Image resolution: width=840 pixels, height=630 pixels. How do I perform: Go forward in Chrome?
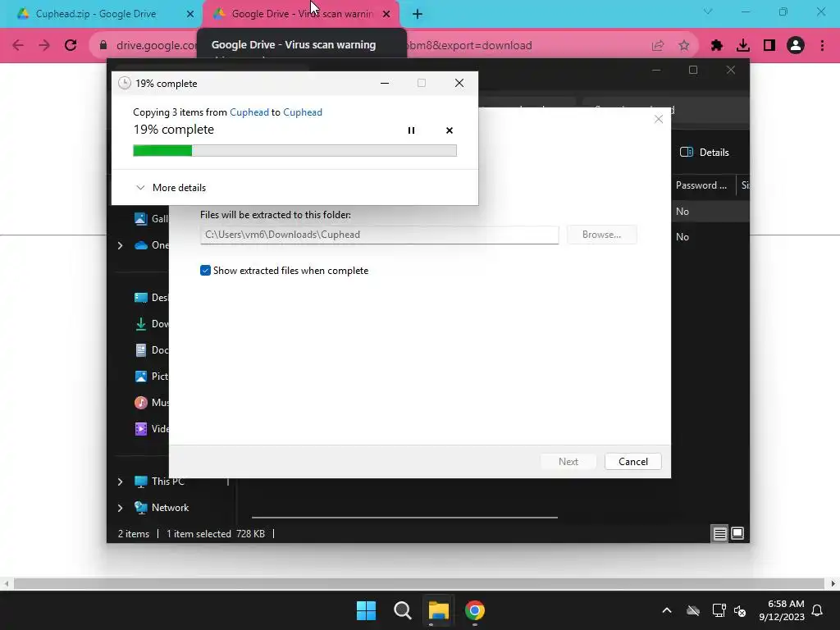pyautogui.click(x=44, y=46)
